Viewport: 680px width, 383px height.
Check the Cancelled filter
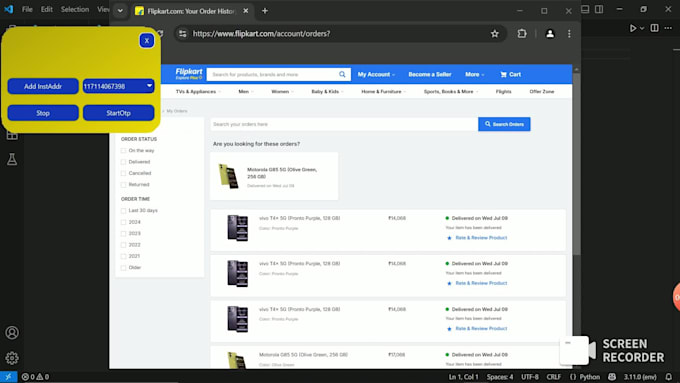pos(123,173)
